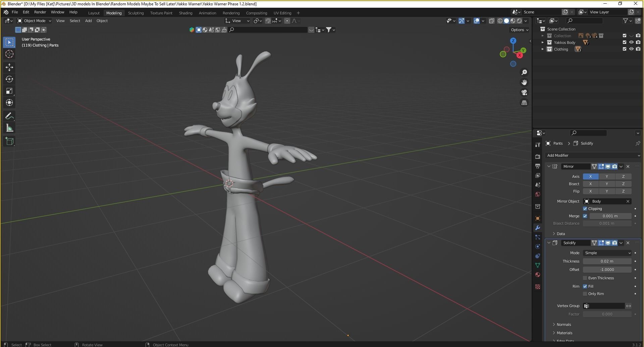Screen dimensions: 644x347
Task: Flip Mirror on X axis
Action: pos(591,191)
